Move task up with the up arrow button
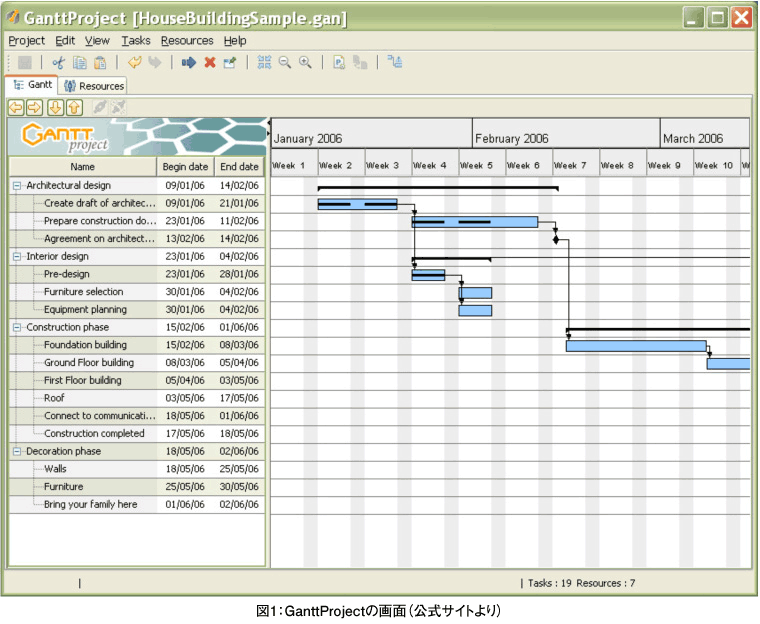This screenshot has width=760, height=624. pos(74,107)
